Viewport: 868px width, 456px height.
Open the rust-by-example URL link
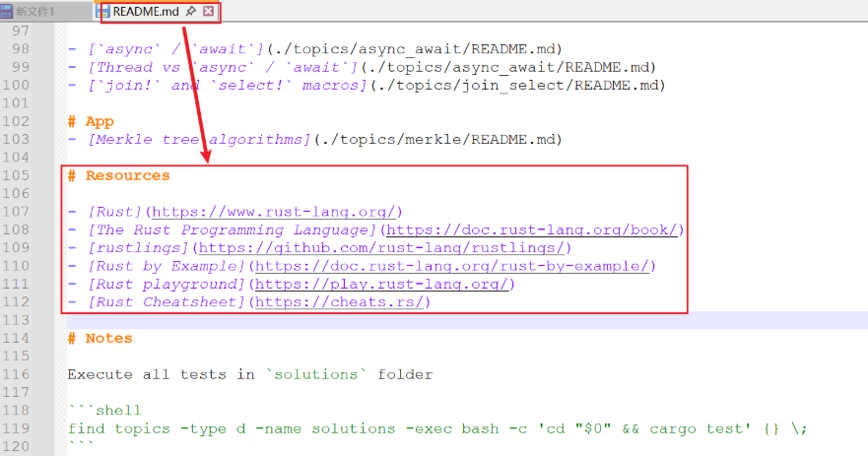451,266
